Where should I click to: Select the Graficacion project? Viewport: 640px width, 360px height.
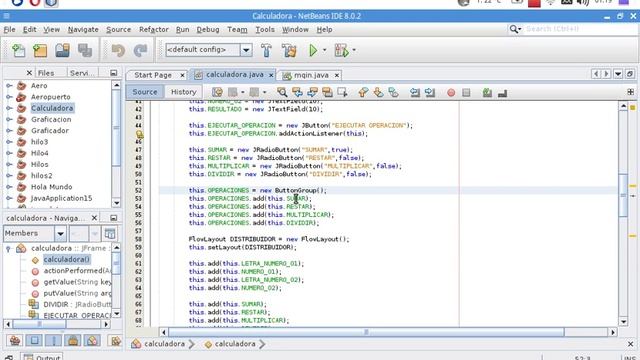pyautogui.click(x=51, y=120)
